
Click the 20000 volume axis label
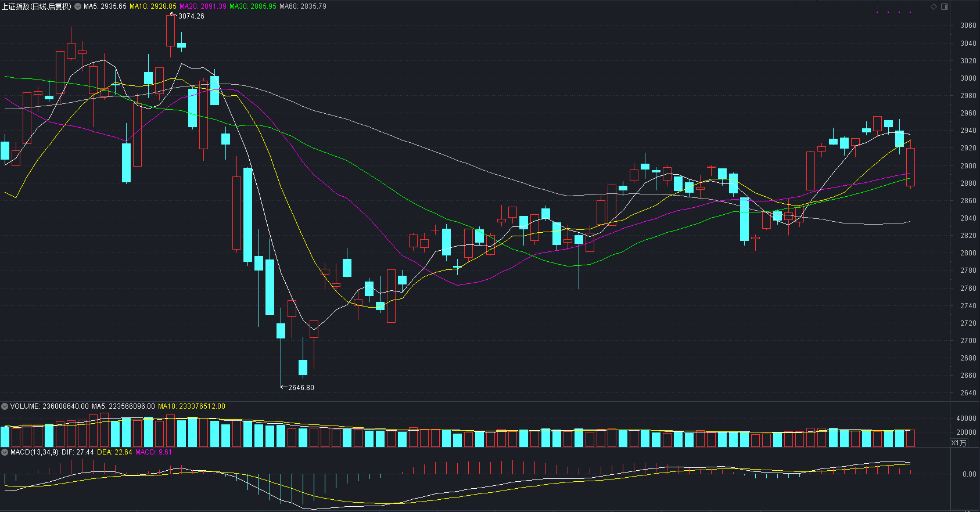coord(966,432)
